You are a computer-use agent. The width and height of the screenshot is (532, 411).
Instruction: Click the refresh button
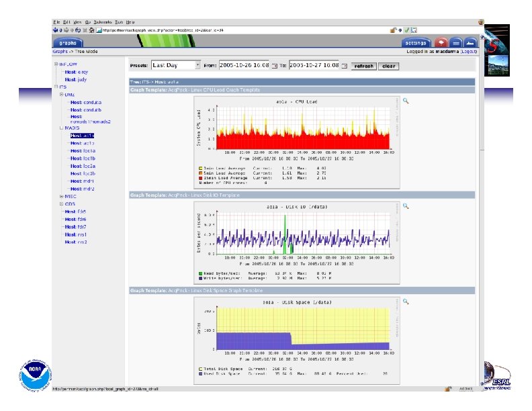pyautogui.click(x=363, y=66)
